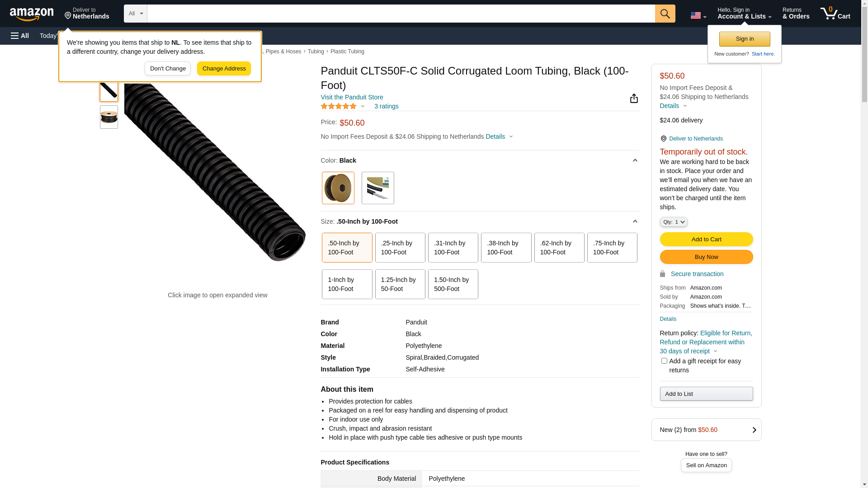
Task: Open the country flag language selector
Action: coord(698,15)
